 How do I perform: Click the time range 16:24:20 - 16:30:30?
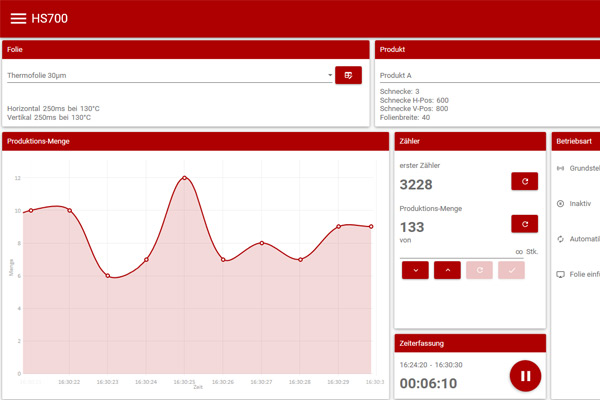[431, 365]
